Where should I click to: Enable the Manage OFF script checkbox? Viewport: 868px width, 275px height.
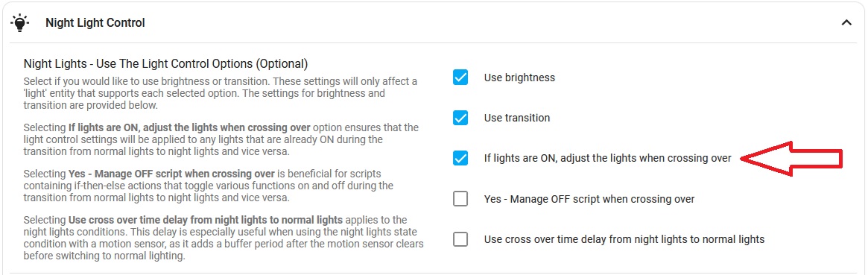point(460,199)
